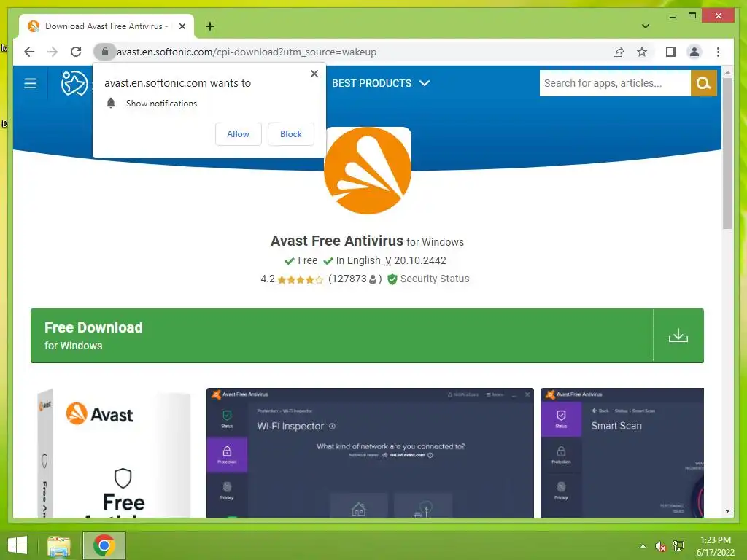
Task: Click the download arrow icon on green bar
Action: 678,335
